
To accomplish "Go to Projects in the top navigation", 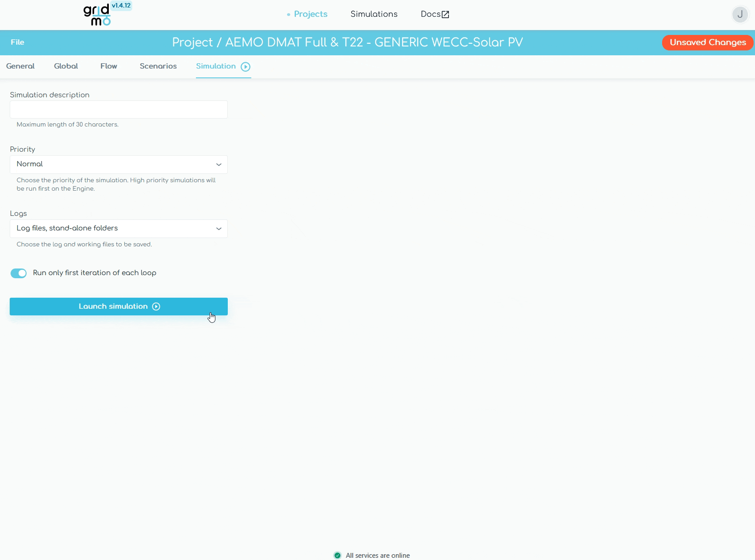I will click(310, 14).
